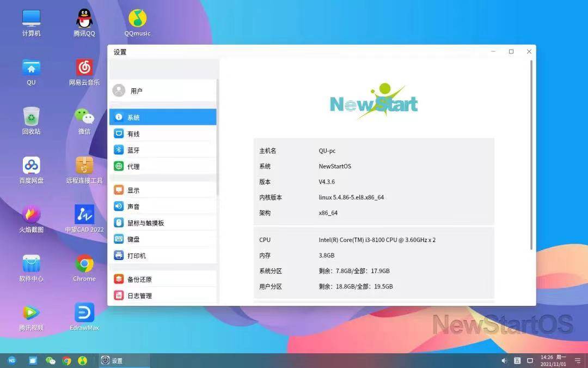Open the notification menu tray icon
Viewport: 588px width, 368px height.
[578, 360]
